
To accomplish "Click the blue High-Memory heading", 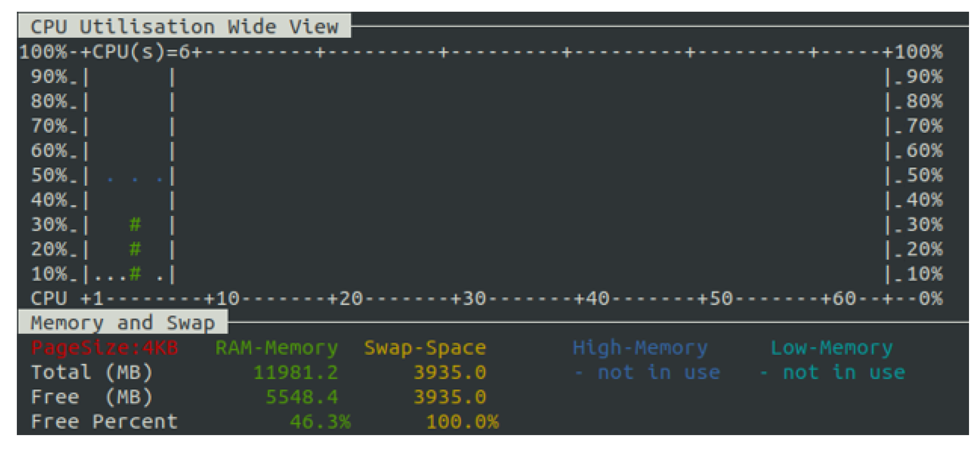I will point(640,348).
